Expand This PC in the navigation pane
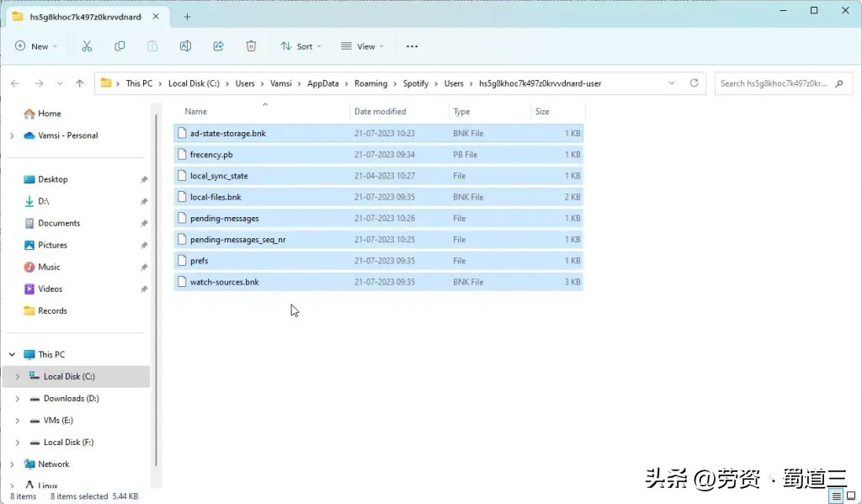Screen dimensions: 862x504 (x=12, y=354)
